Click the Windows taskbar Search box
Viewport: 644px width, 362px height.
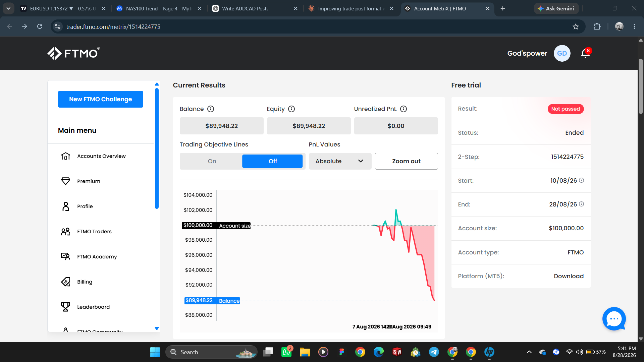211,352
